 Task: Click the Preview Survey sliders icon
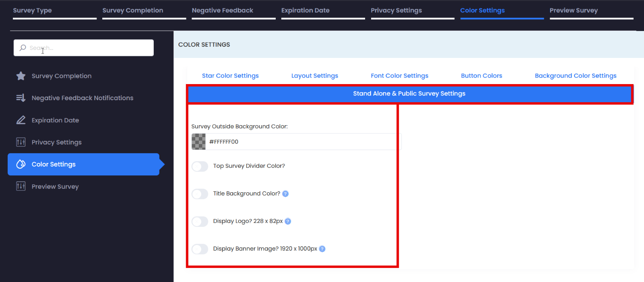pos(21,186)
